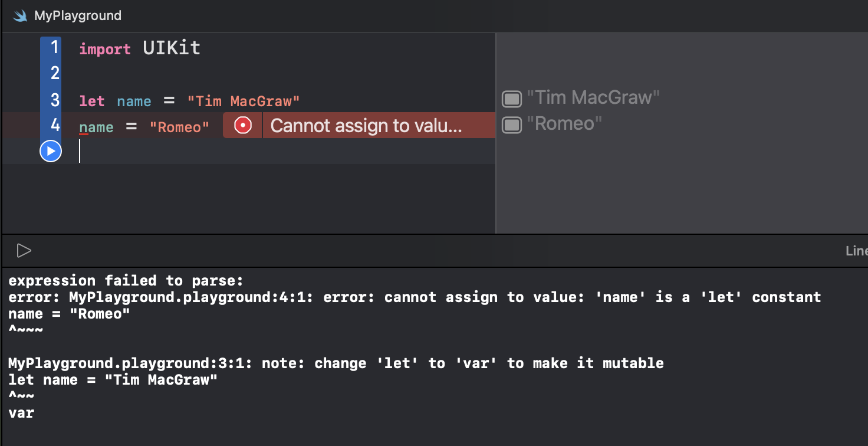868x446 pixels.
Task: Place cursor in "Tim MacGraw" string literal
Action: pos(244,101)
